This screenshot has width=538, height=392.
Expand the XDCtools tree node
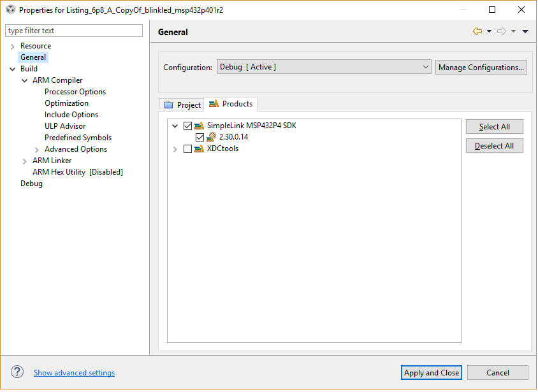coord(175,149)
